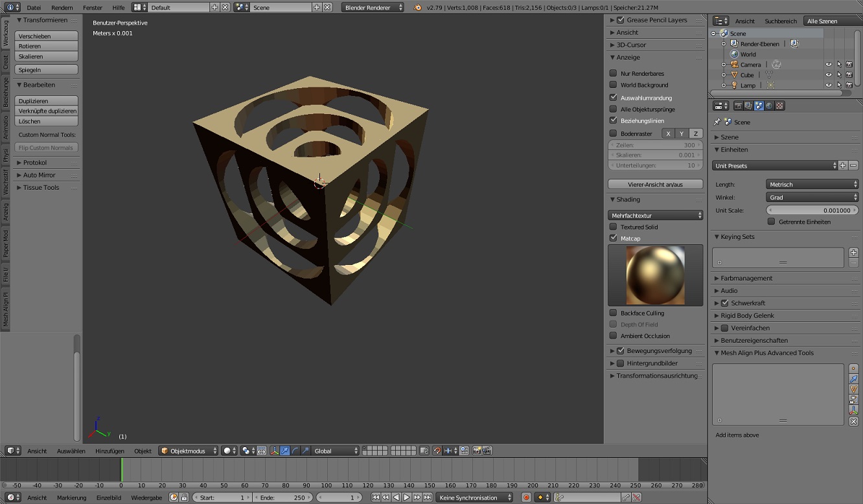The image size is (863, 504).
Task: Enable Ambient Occlusion checkbox
Action: tap(613, 336)
